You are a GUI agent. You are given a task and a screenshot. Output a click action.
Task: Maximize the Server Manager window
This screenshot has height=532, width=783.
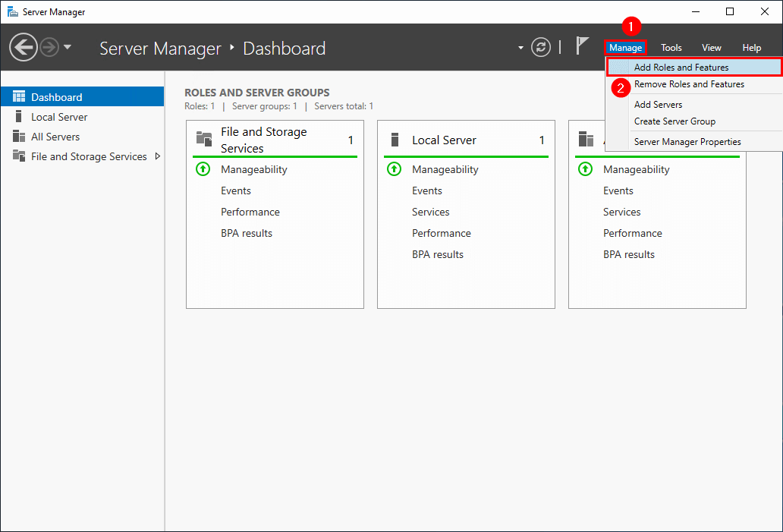(x=730, y=11)
